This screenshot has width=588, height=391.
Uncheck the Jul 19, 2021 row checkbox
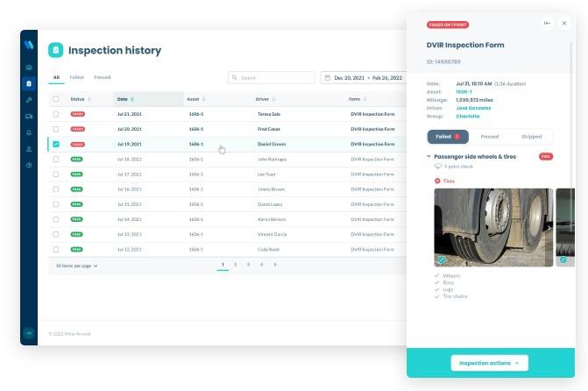(x=56, y=144)
